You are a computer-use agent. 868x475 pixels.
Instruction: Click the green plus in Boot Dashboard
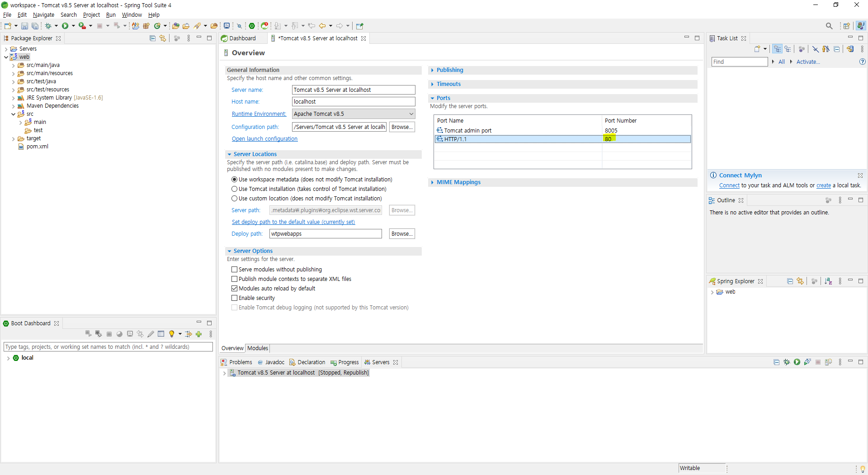198,334
